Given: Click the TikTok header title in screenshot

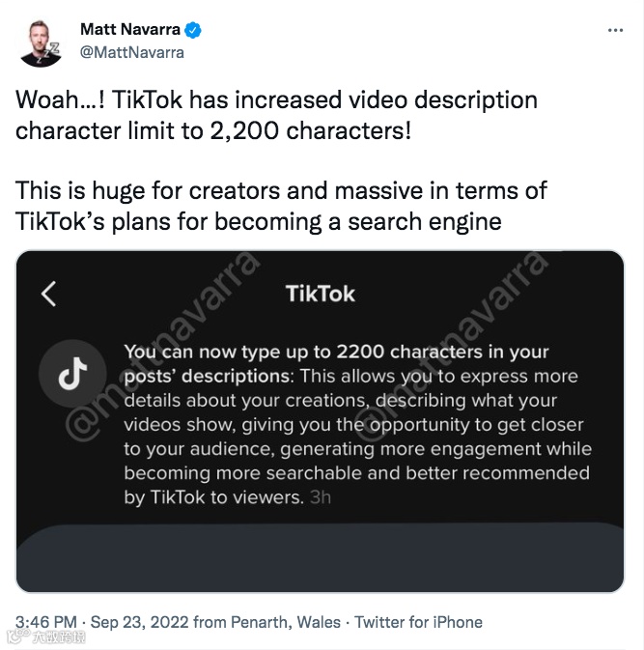Looking at the screenshot, I should (321, 294).
